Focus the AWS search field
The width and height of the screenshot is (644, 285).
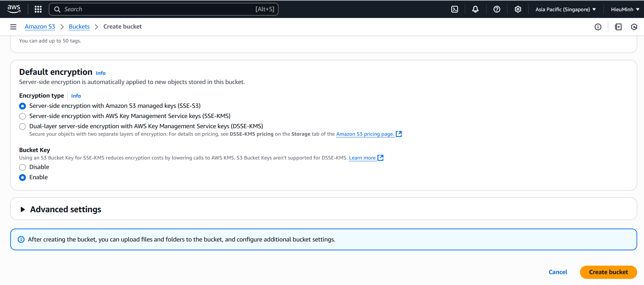163,9
